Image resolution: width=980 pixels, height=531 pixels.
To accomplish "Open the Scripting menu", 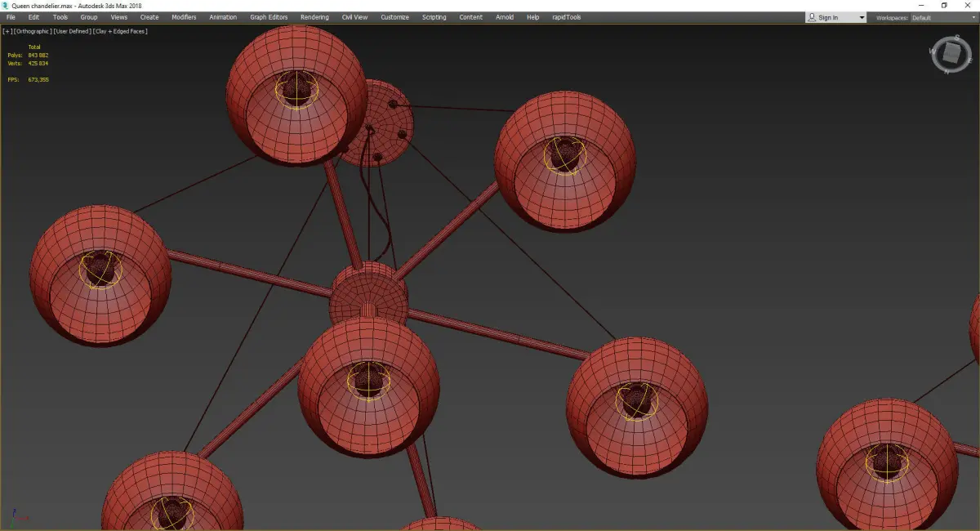I will click(x=434, y=17).
